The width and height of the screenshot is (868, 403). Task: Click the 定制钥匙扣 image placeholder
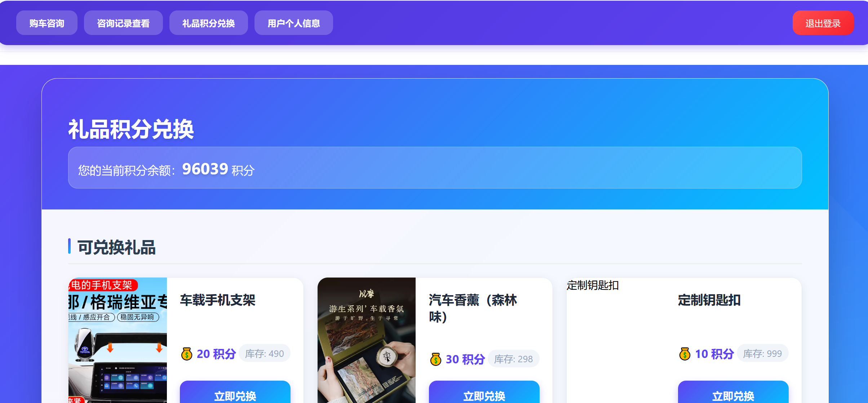coord(616,340)
